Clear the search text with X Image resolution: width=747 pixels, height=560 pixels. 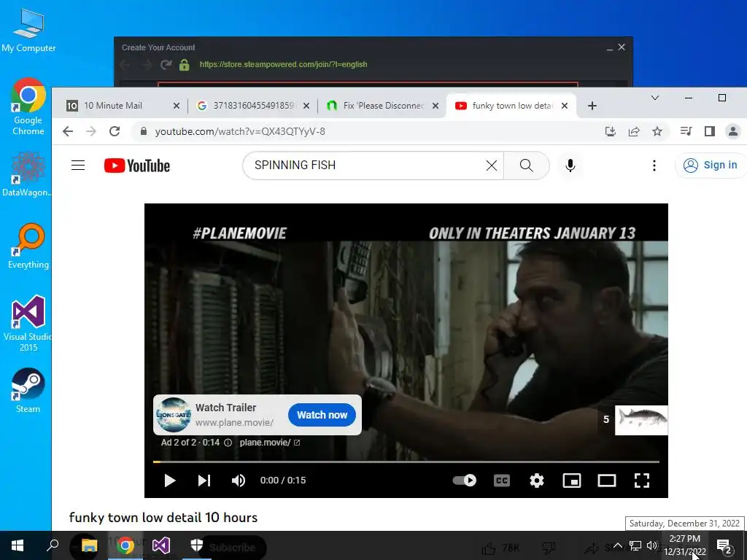[x=491, y=166]
